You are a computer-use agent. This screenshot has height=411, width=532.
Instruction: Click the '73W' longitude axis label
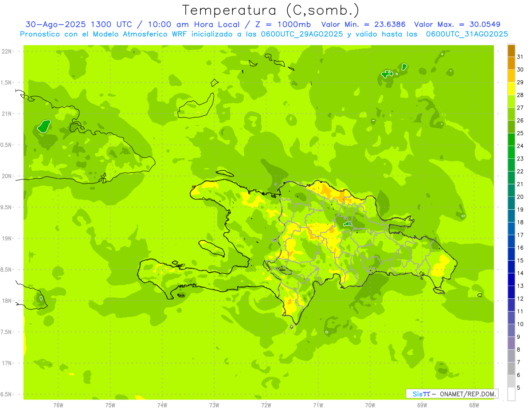[x=214, y=405]
